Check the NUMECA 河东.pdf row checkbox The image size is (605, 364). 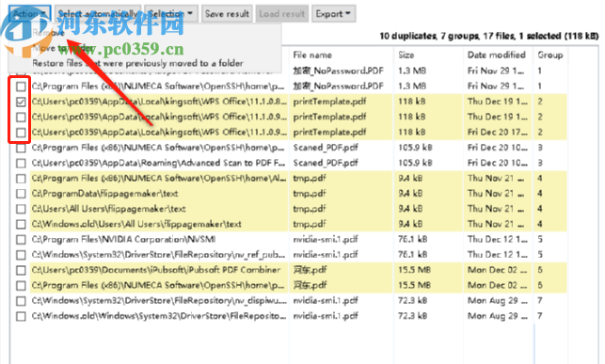[21, 286]
